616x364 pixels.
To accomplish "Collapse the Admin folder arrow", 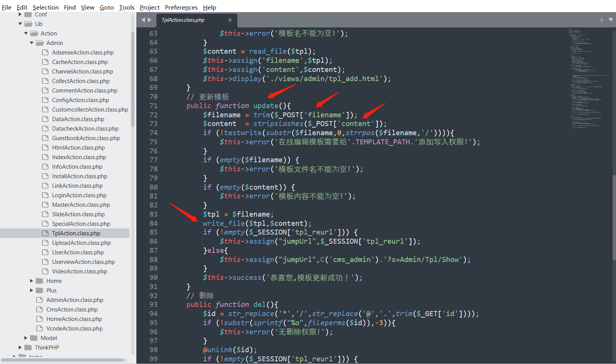I will tap(32, 43).
